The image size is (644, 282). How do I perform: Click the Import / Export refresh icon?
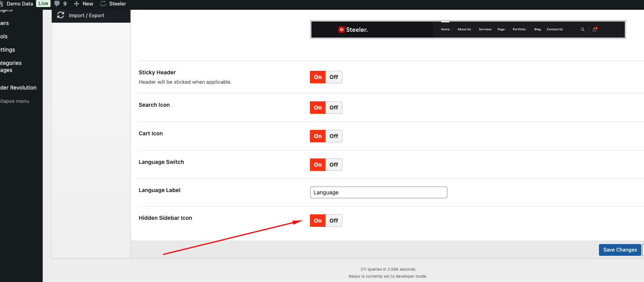pos(61,15)
